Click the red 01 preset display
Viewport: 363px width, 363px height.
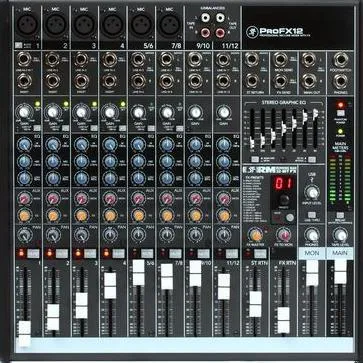click(284, 183)
